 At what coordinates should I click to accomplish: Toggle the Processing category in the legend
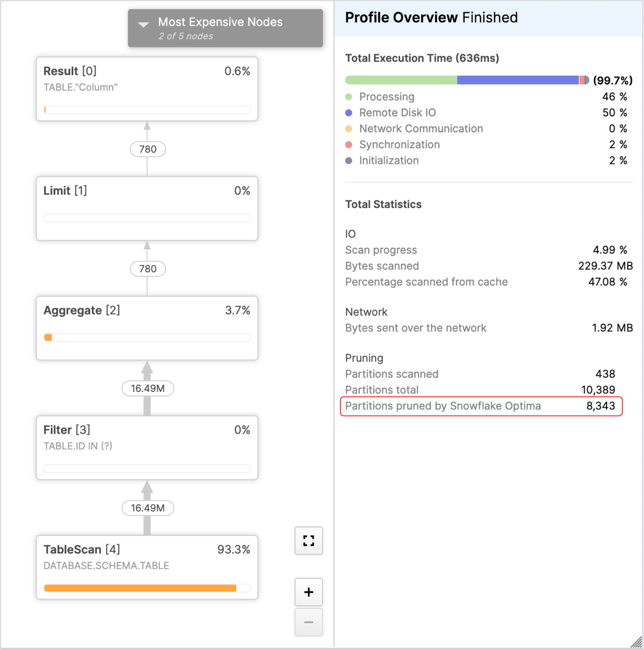[386, 97]
